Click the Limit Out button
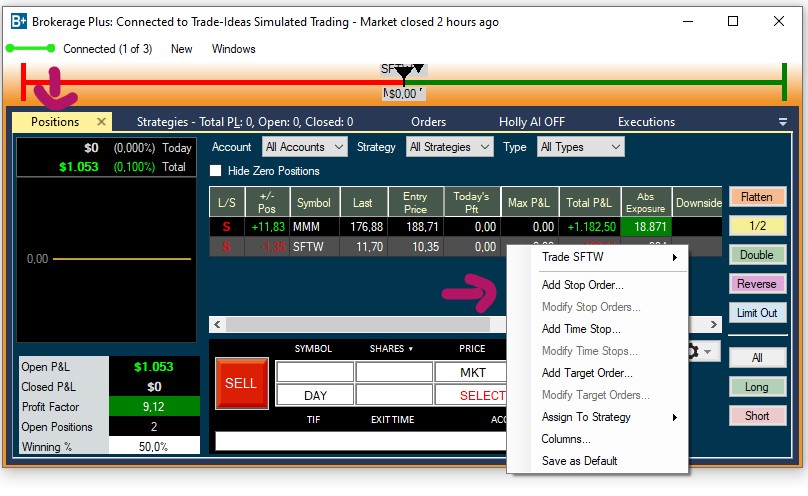808x496 pixels. point(757,313)
